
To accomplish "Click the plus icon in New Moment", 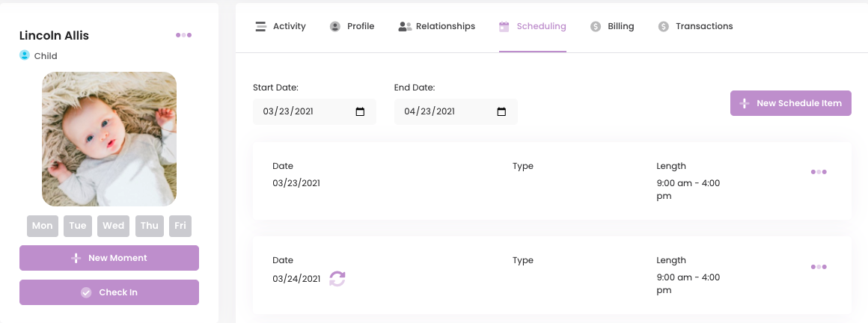I will click(x=76, y=258).
